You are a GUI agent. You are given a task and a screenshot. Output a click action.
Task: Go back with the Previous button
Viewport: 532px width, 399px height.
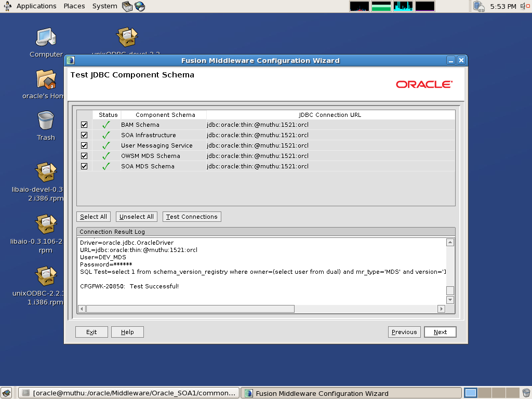(404, 332)
